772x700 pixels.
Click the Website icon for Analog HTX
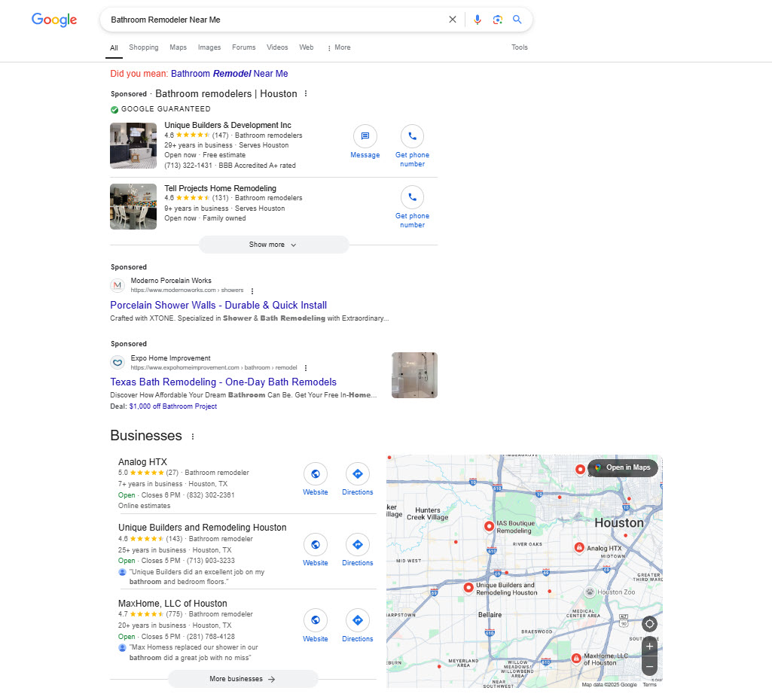(x=315, y=473)
